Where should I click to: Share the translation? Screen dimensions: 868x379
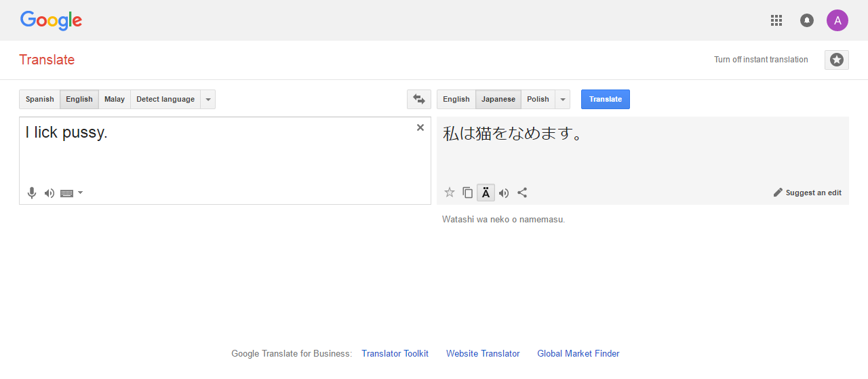pyautogui.click(x=522, y=193)
